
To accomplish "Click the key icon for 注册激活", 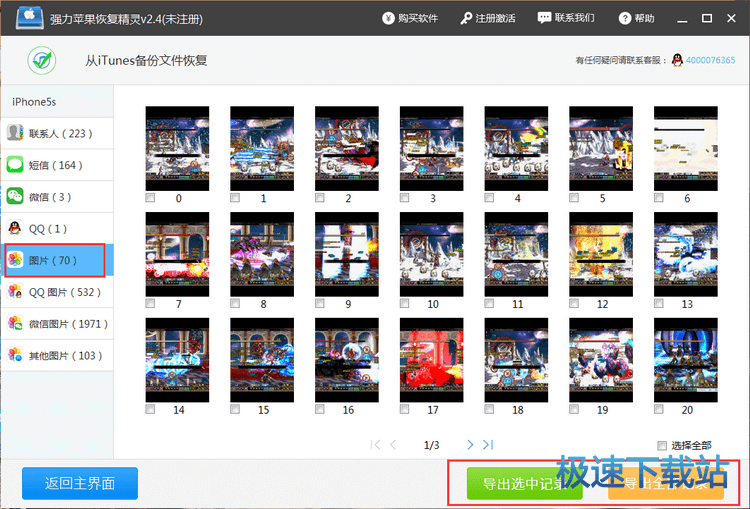I will pyautogui.click(x=466, y=19).
